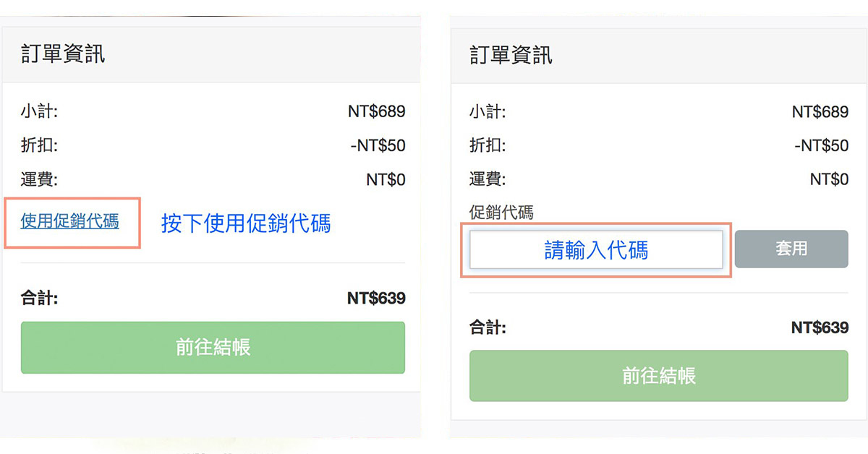Image resolution: width=868 pixels, height=454 pixels.
Task: Click 合計 label in the 使用促銷代碼 link panel
Action: click(40, 298)
